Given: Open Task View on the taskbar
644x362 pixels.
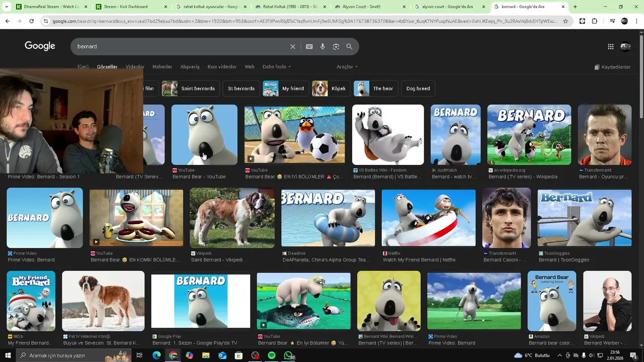Looking at the screenshot, I should click(x=139, y=355).
